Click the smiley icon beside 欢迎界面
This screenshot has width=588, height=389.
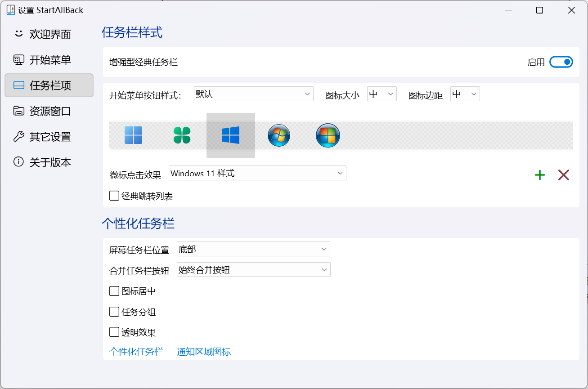pos(18,34)
